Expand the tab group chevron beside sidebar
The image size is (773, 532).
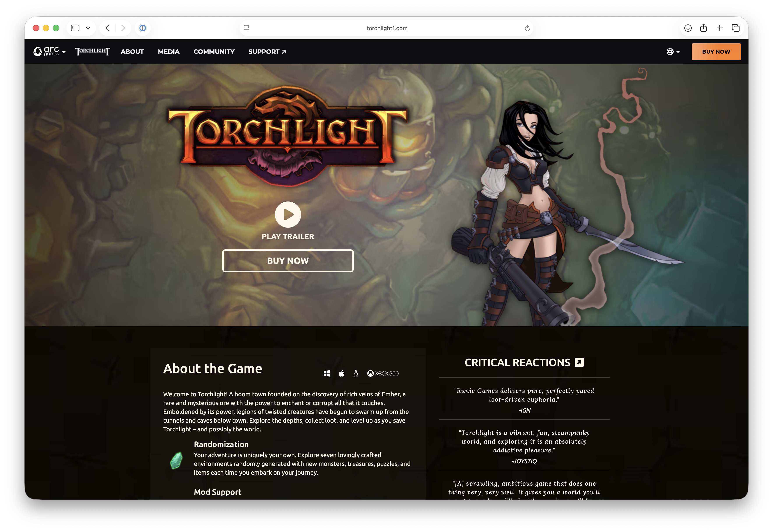(88, 28)
